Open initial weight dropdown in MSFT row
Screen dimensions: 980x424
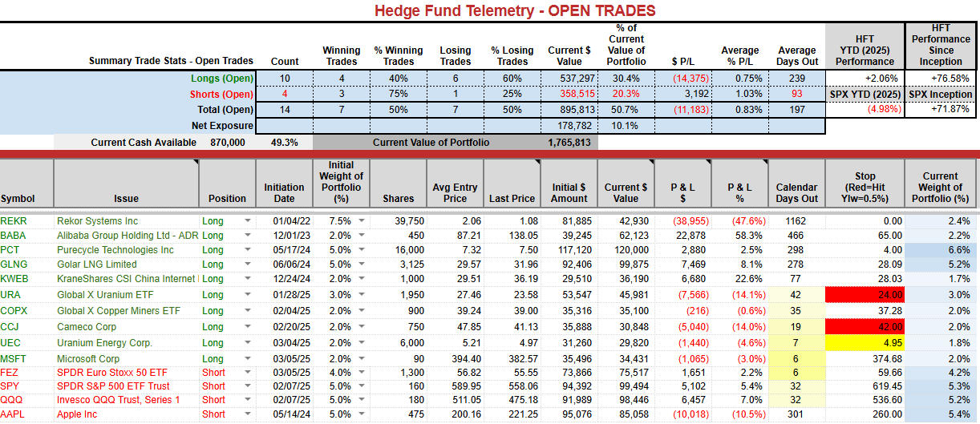(x=362, y=359)
